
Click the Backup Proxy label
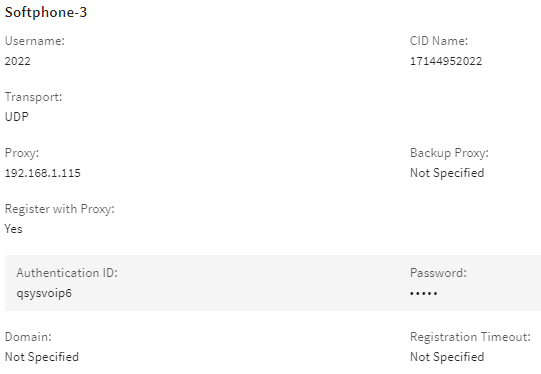[449, 153]
